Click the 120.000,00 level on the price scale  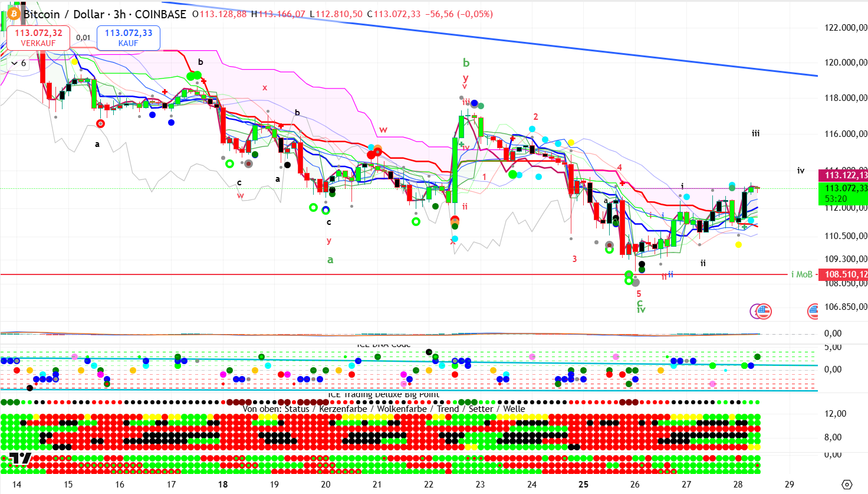pos(845,63)
